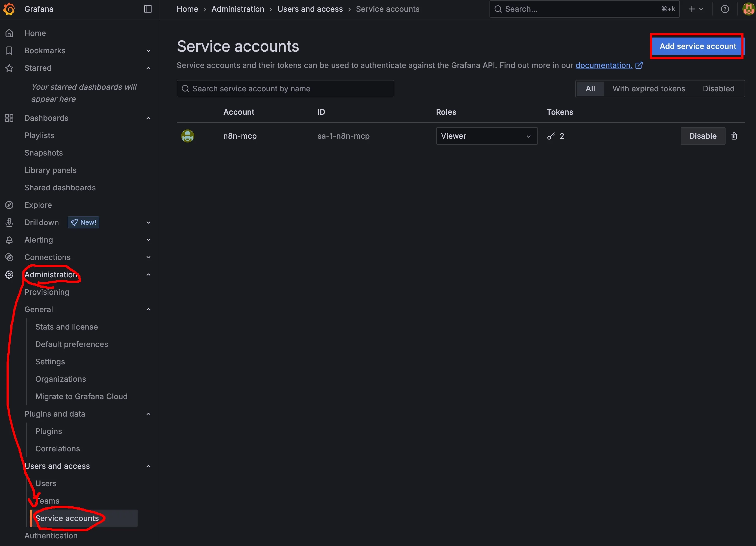
Task: Open Organizations page
Action: (x=61, y=379)
